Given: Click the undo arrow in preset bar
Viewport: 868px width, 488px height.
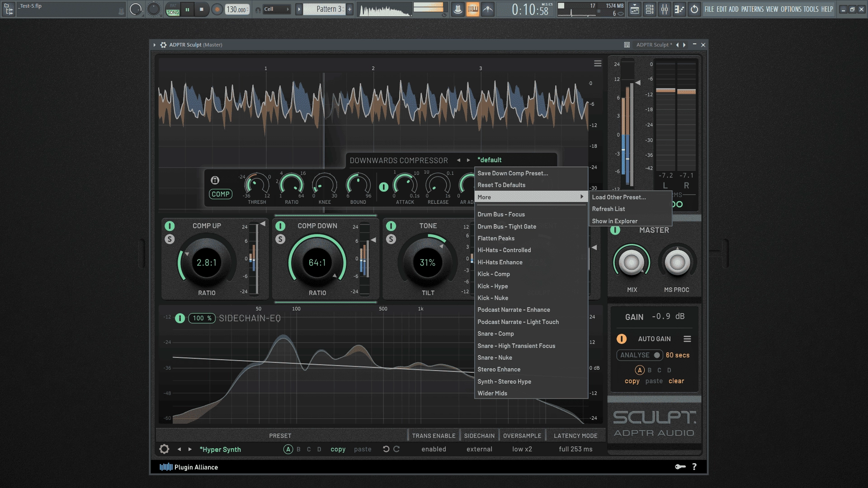Looking at the screenshot, I should pyautogui.click(x=386, y=449).
